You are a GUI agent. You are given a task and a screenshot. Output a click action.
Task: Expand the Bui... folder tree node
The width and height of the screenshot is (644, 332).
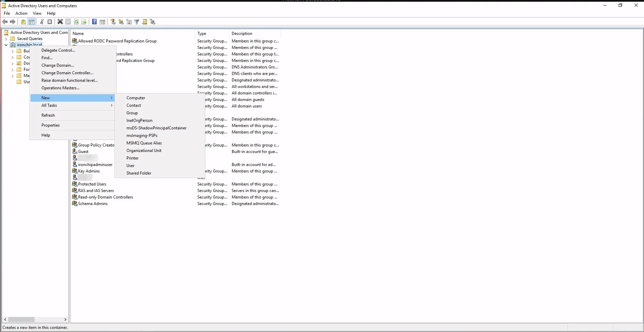[x=13, y=51]
